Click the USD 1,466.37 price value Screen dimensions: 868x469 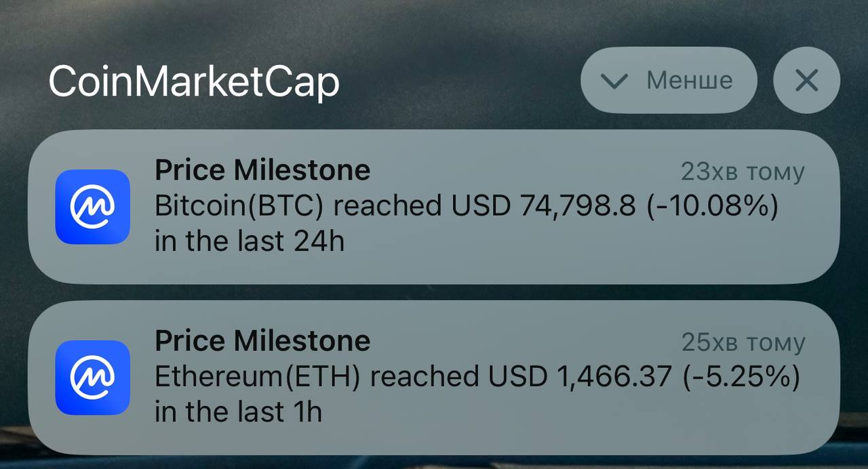581,377
